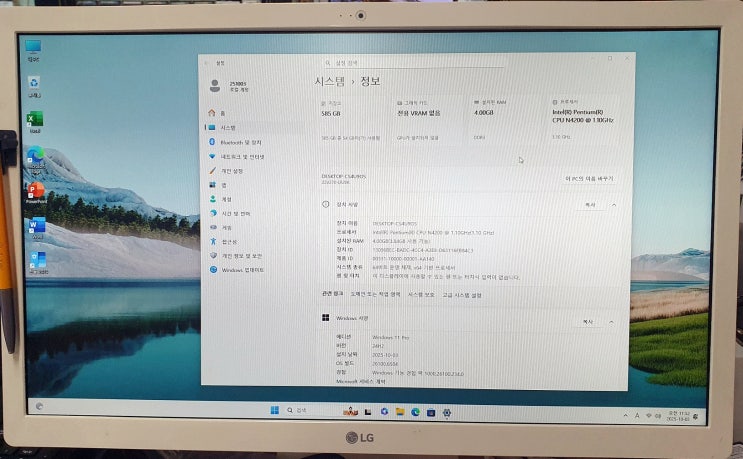Open Bluetooth 및 장치 settings
This screenshot has width=743, height=459.
[x=235, y=142]
